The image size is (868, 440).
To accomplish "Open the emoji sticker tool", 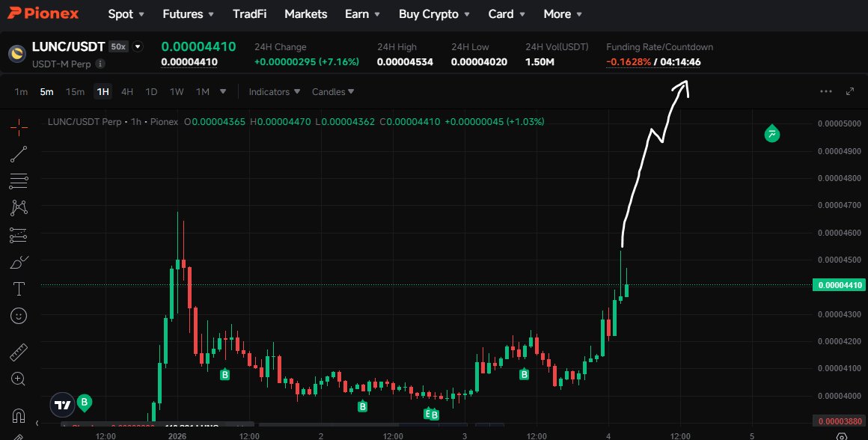I will tap(19, 315).
